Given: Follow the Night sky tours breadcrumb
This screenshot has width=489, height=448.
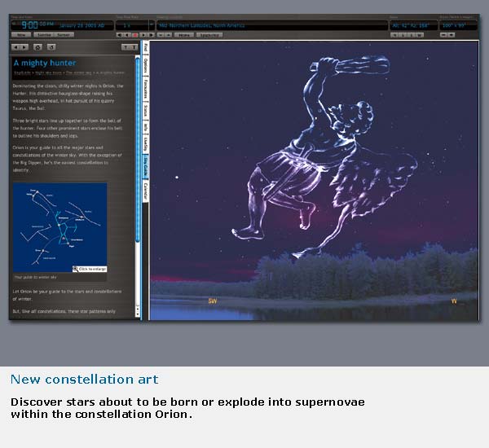Looking at the screenshot, I should (49, 72).
